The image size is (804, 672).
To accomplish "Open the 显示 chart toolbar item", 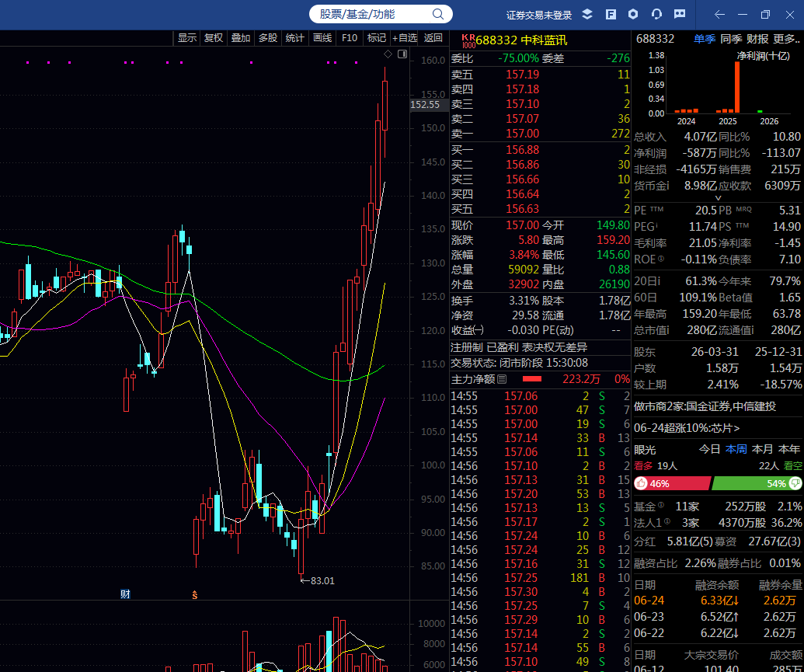I will click(187, 38).
